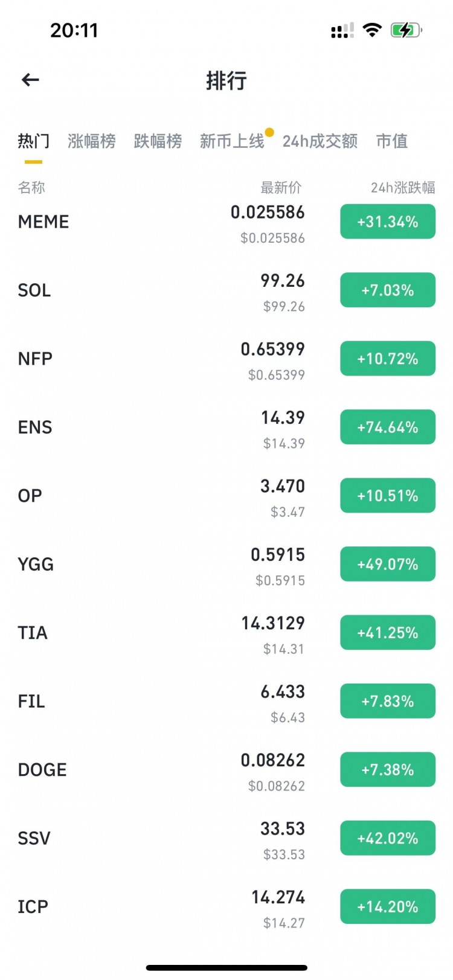Open the 新币上线 tab
This screenshot has width=453, height=980.
click(233, 141)
